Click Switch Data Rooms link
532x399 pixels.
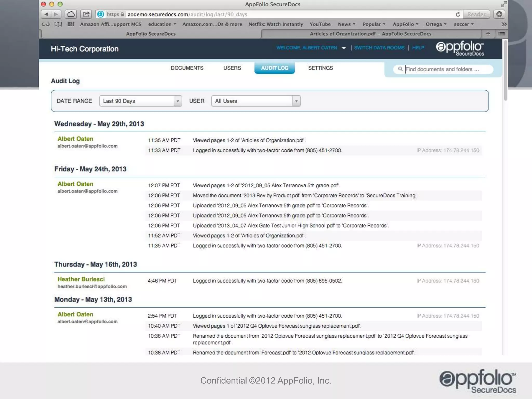coord(379,48)
